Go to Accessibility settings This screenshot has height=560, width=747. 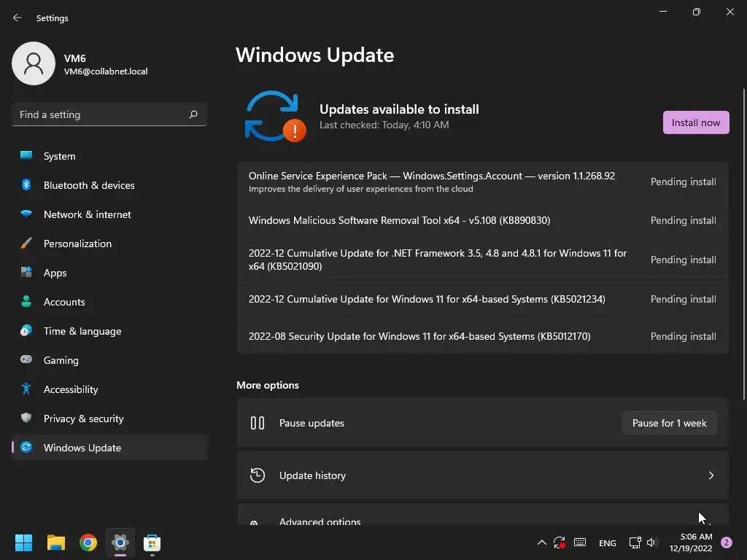tap(109, 389)
